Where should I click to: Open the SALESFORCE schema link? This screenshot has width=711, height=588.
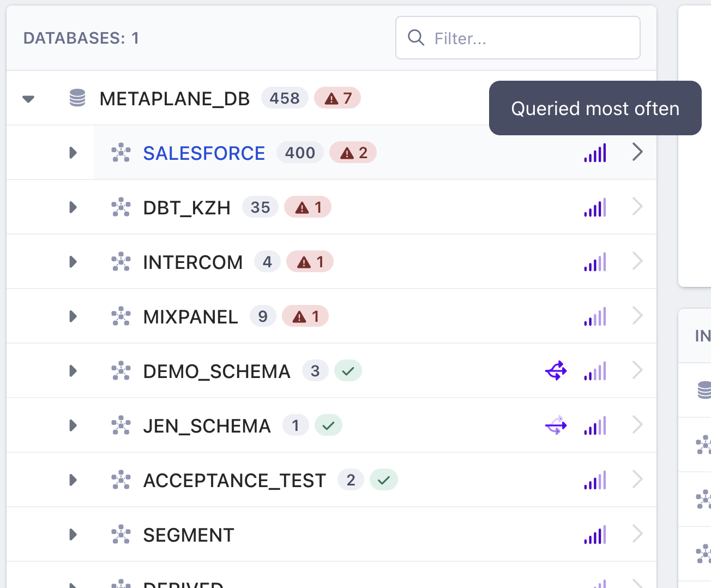(x=204, y=153)
